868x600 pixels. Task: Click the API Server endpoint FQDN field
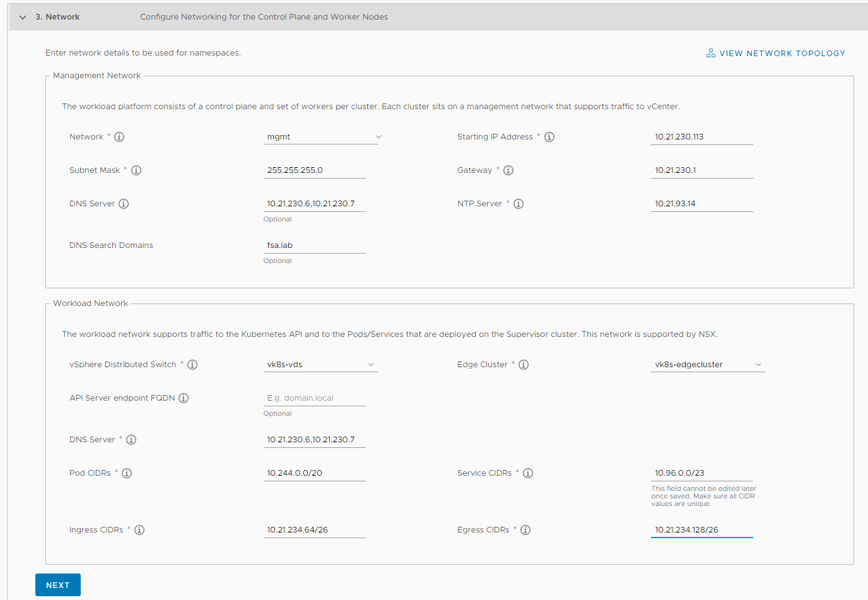315,398
